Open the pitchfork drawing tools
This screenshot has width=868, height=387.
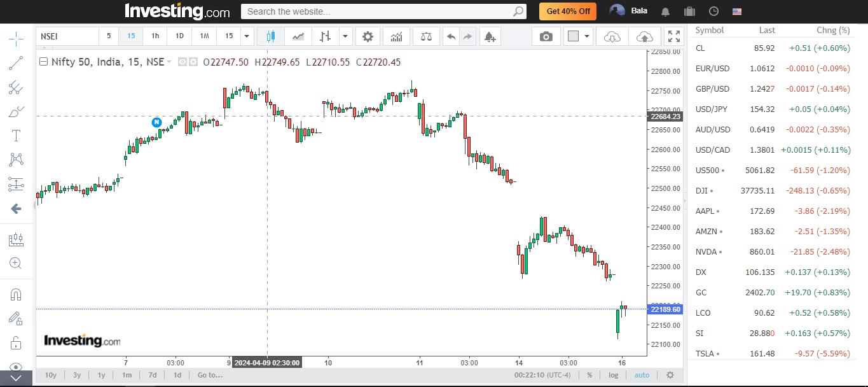tap(16, 87)
